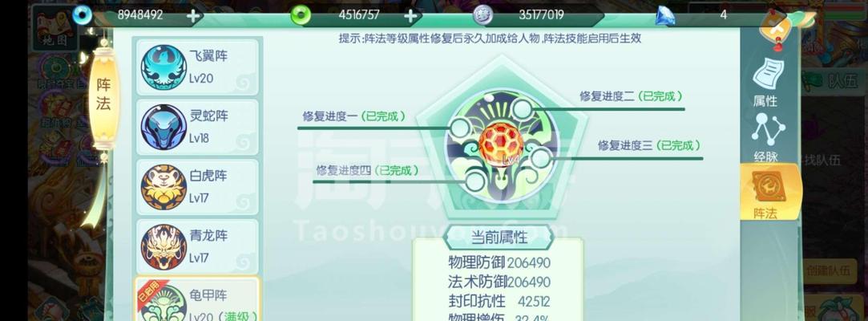Select the 灵蛇阵 snake formation icon
This screenshot has height=321, width=868.
tap(164, 127)
